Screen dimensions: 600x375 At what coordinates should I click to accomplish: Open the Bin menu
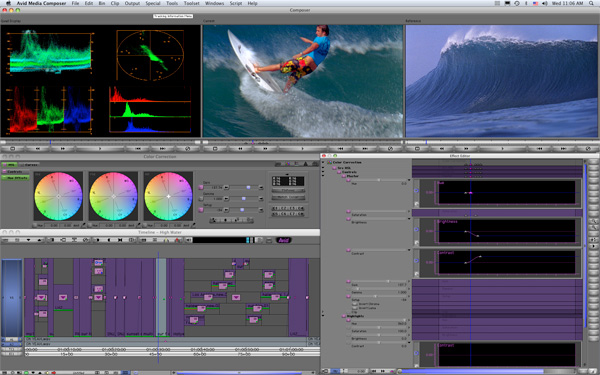coord(102,3)
